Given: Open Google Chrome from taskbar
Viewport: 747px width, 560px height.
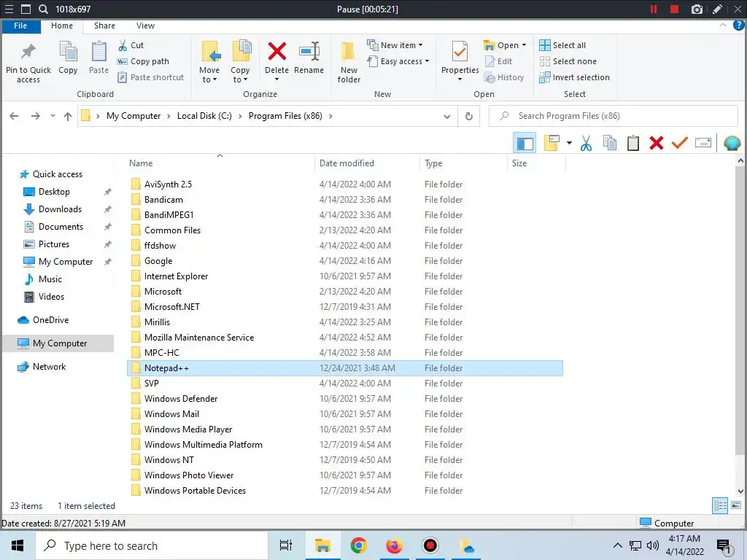Looking at the screenshot, I should [x=358, y=545].
